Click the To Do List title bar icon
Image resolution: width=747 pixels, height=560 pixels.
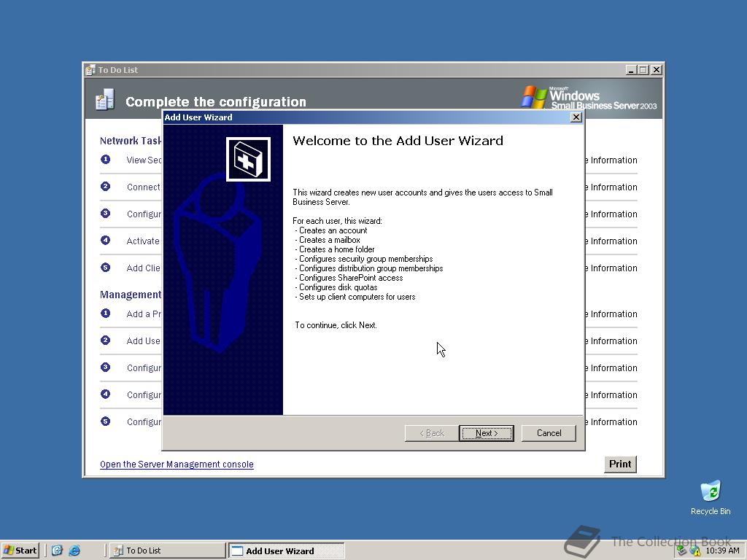pyautogui.click(x=90, y=70)
